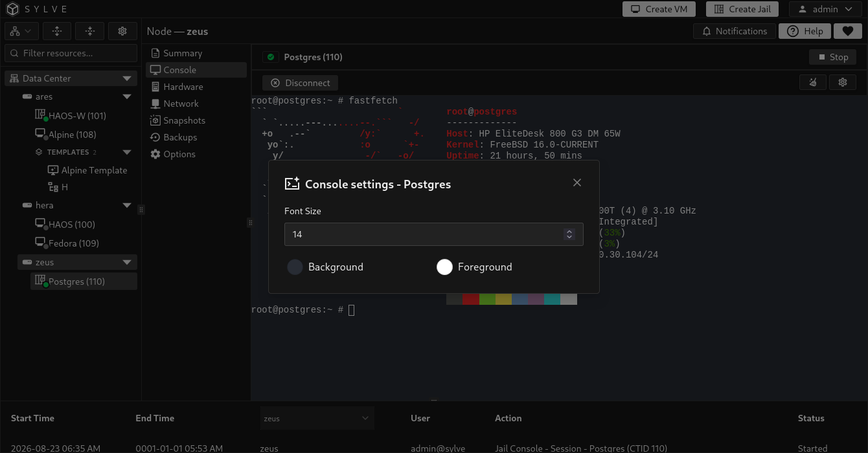This screenshot has width=868, height=453.
Task: Open Notifications panel
Action: pos(734,31)
